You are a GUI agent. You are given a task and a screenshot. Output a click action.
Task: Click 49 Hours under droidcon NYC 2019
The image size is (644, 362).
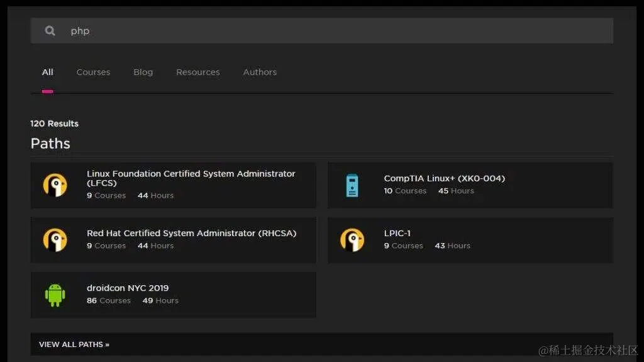click(x=160, y=301)
